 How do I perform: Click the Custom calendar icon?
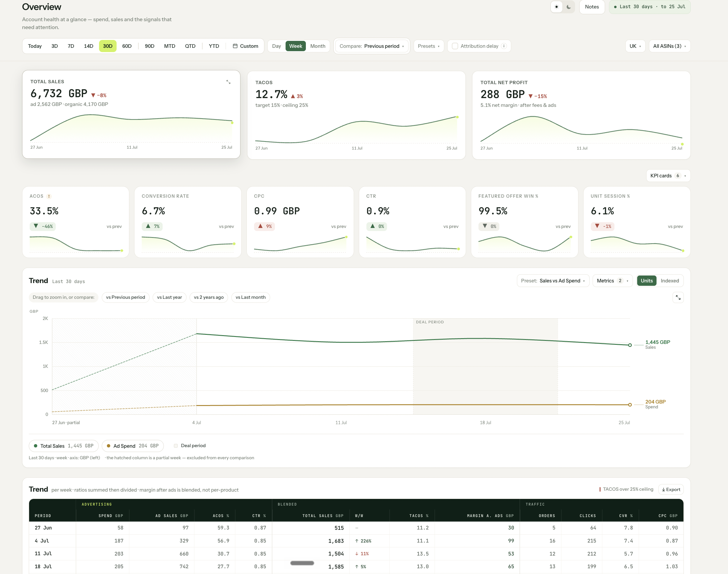tap(235, 46)
